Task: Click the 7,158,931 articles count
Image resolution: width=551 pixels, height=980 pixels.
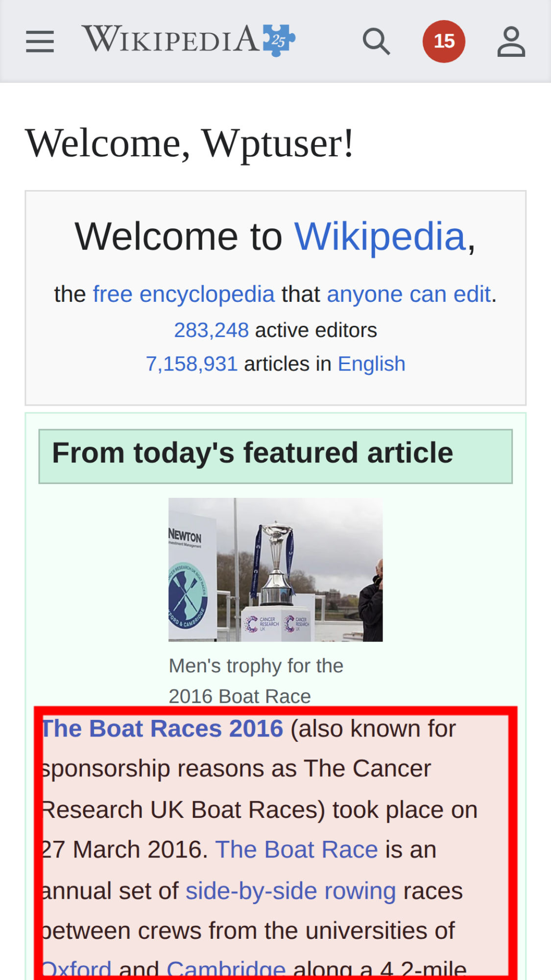Action: pyautogui.click(x=192, y=364)
